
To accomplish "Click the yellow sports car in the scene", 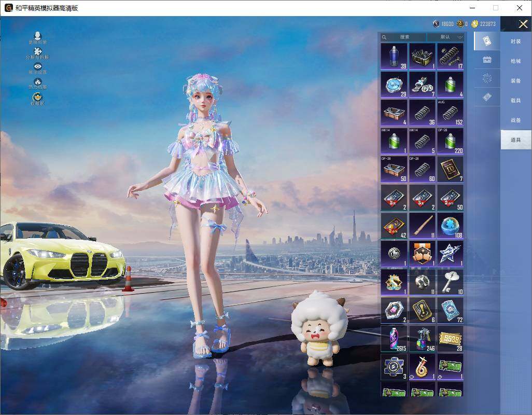I will point(63,255).
